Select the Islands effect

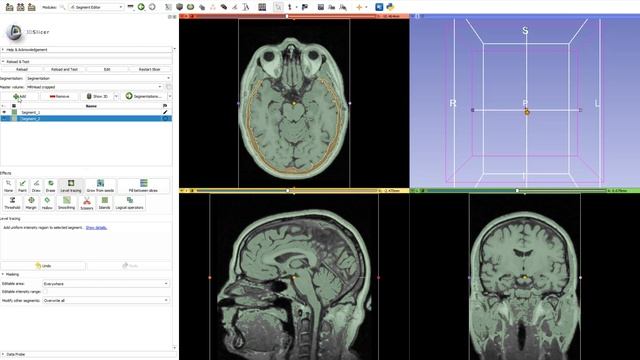click(104, 203)
